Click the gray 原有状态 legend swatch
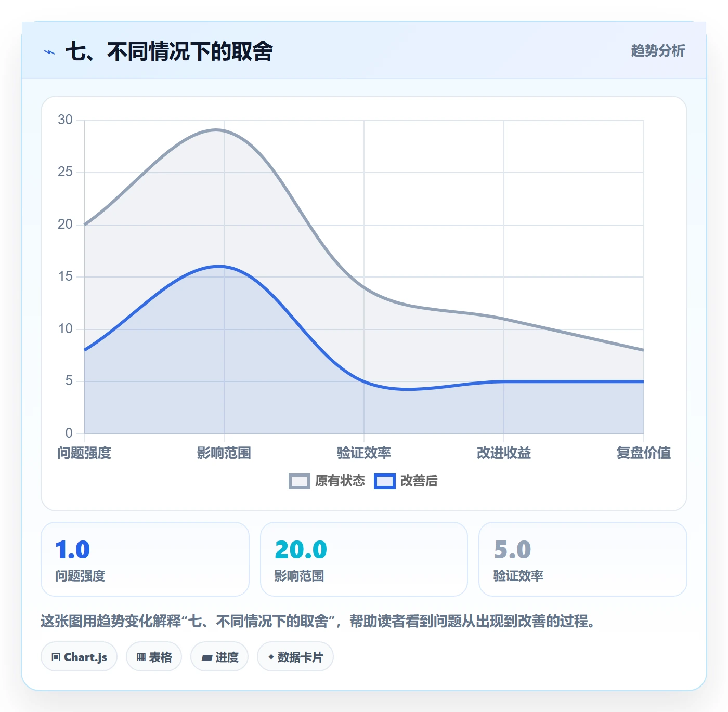 (x=300, y=481)
